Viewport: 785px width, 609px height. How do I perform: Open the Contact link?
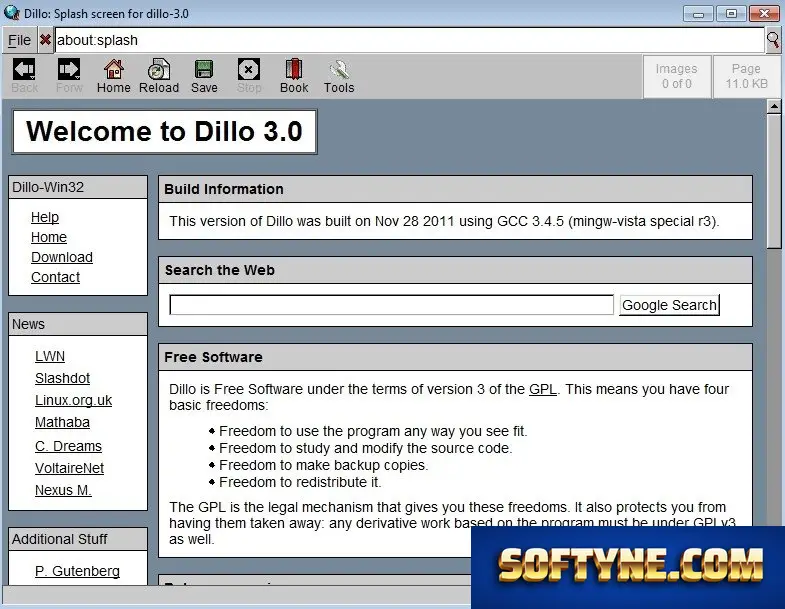[56, 277]
